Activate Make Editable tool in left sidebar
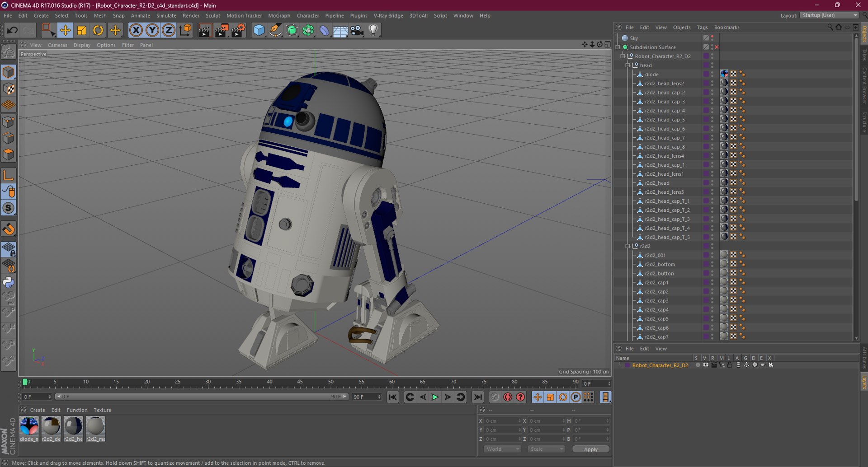 tap(9, 52)
